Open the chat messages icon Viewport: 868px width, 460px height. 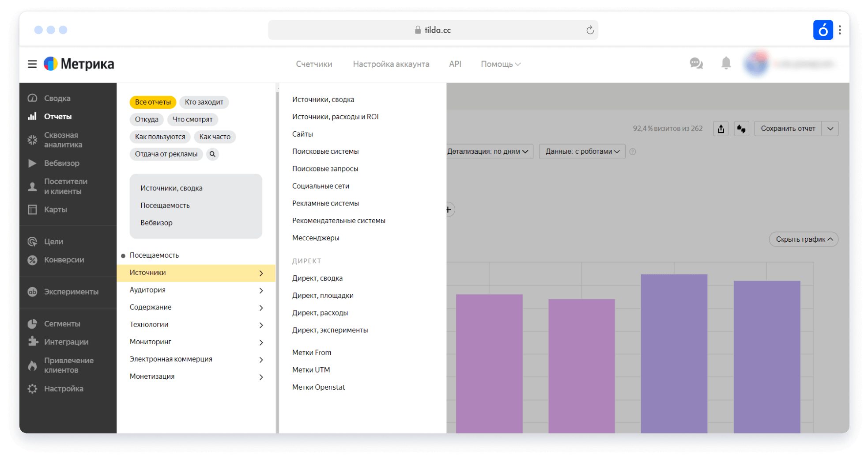[696, 64]
